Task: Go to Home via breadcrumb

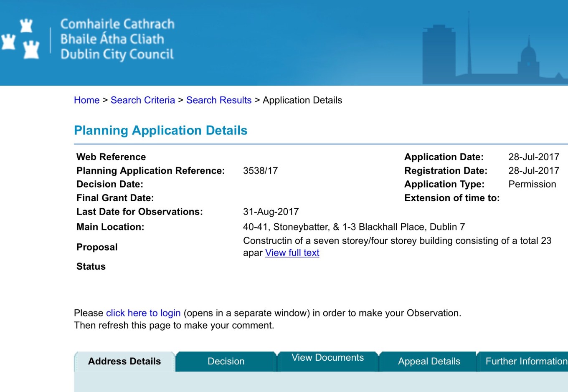Action: click(86, 100)
